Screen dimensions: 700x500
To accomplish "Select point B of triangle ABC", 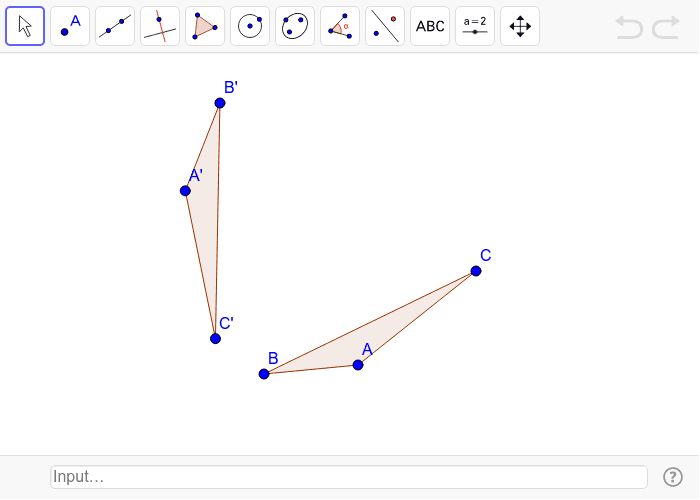I will coord(264,374).
